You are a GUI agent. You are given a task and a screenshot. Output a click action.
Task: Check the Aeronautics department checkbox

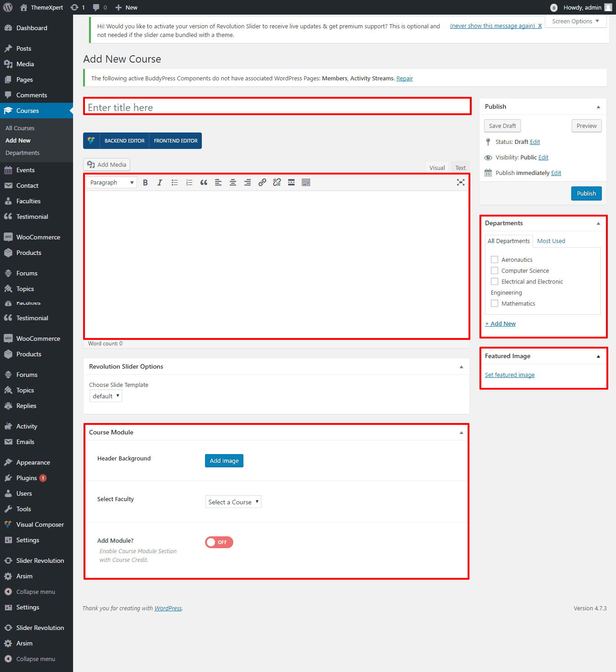(495, 259)
